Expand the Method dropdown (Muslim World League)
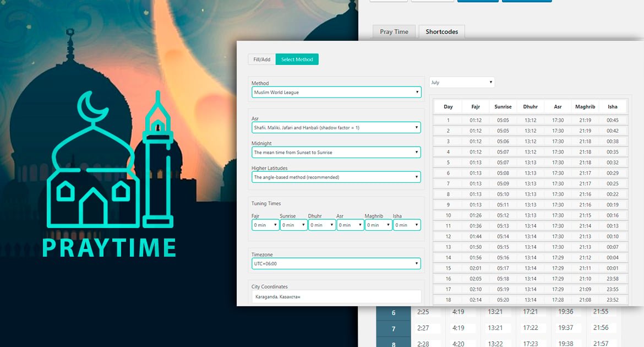The image size is (644, 347). pos(336,93)
